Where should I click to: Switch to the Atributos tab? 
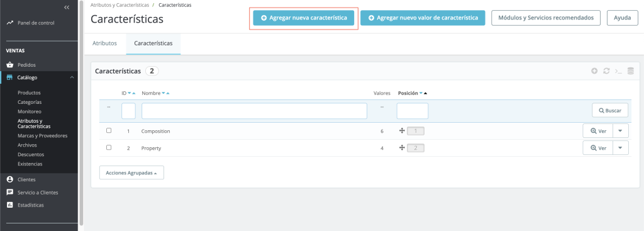[105, 43]
